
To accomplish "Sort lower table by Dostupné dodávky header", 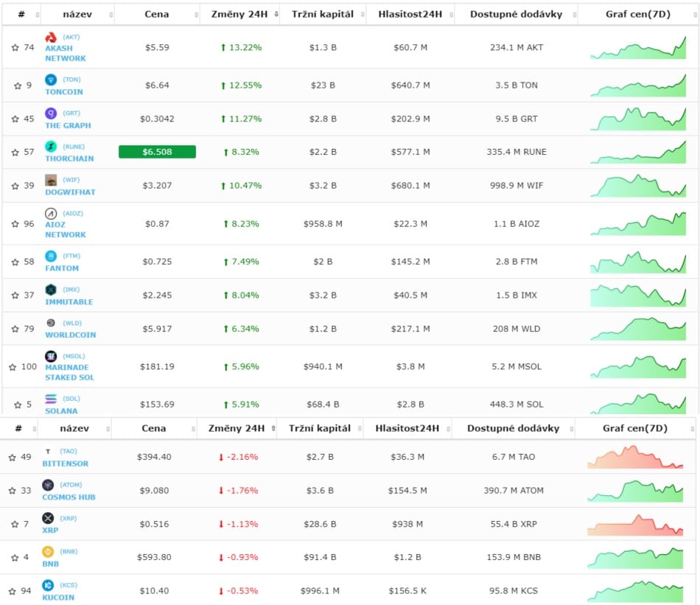I will pyautogui.click(x=514, y=429).
